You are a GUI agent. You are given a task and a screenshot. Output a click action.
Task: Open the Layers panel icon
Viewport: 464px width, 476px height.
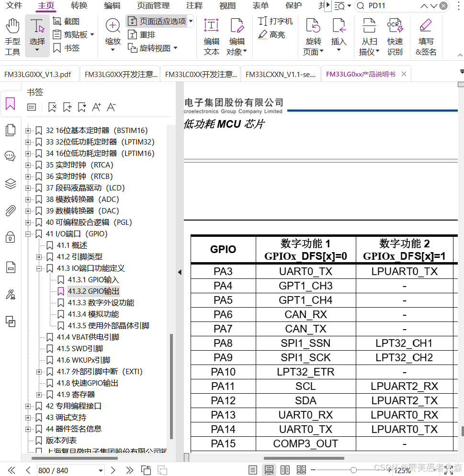11,183
